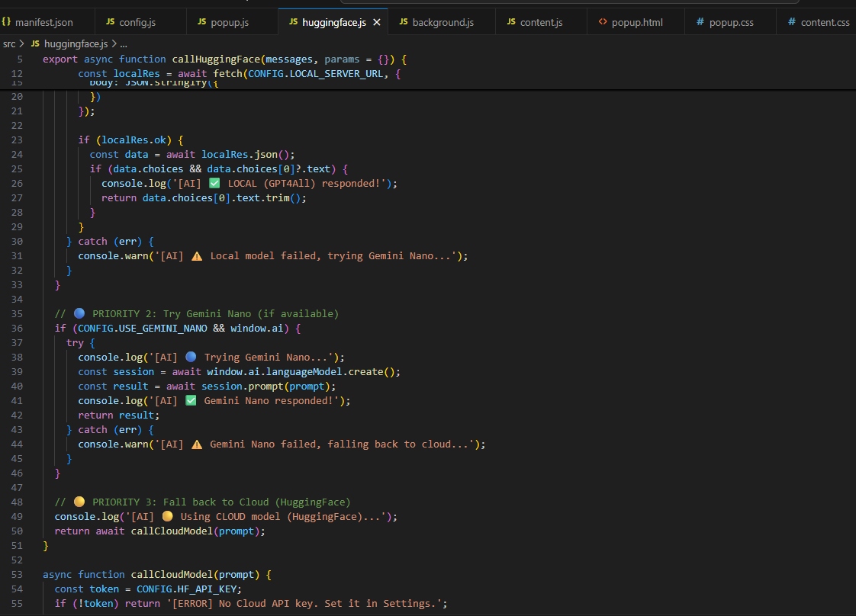
Task: Click the JS icon on background.js tab
Action: (x=404, y=22)
